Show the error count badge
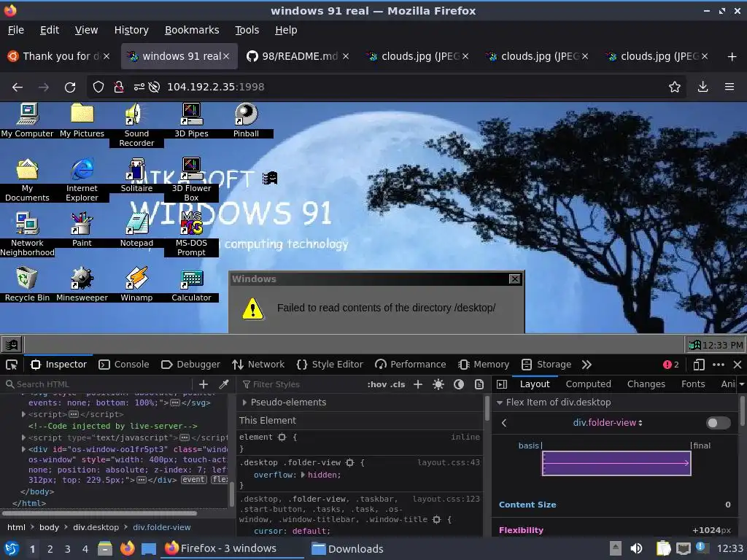 pos(671,365)
